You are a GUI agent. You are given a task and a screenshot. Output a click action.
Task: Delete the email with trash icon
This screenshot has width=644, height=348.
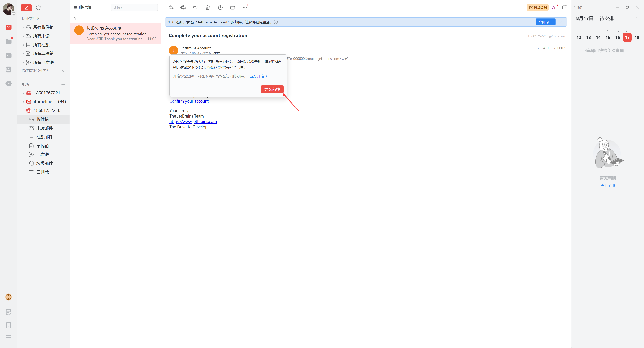pyautogui.click(x=208, y=8)
